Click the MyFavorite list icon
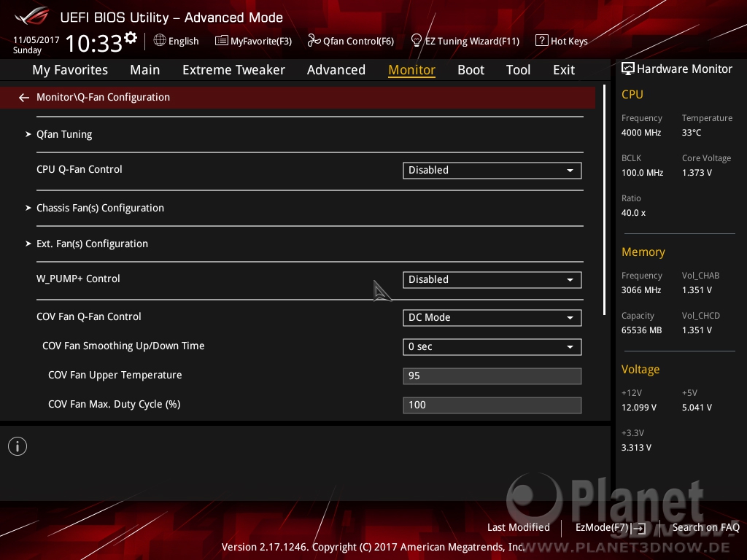This screenshot has width=747, height=560. coord(222,41)
